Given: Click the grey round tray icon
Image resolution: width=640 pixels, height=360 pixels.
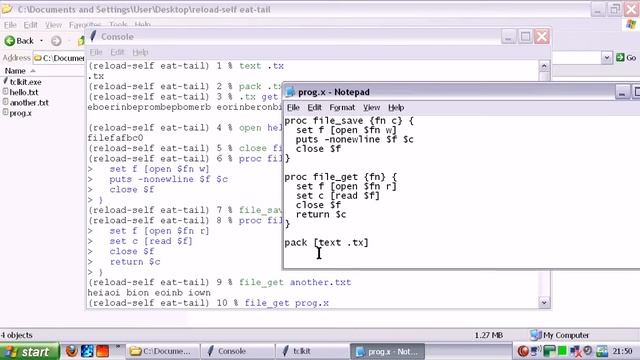Looking at the screenshot, I should (588, 351).
